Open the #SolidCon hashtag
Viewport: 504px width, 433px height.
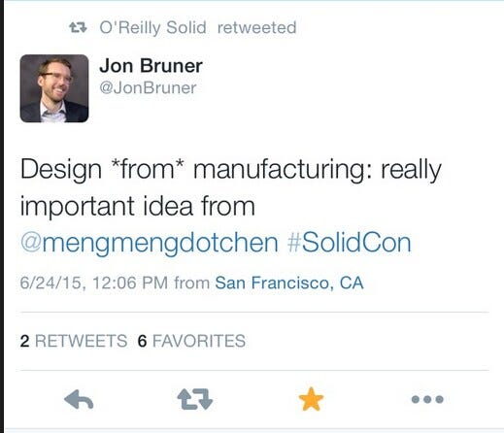[x=350, y=243]
